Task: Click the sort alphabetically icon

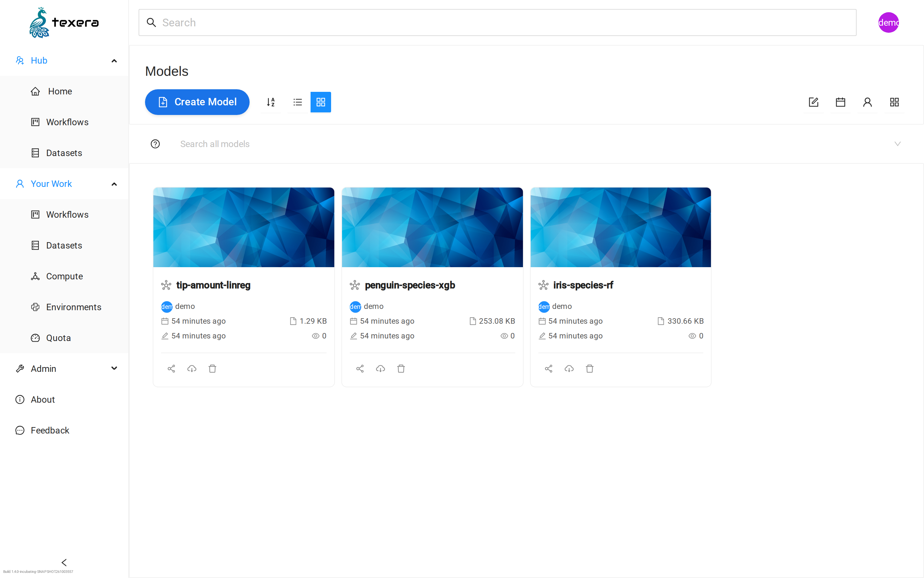Action: (x=271, y=102)
